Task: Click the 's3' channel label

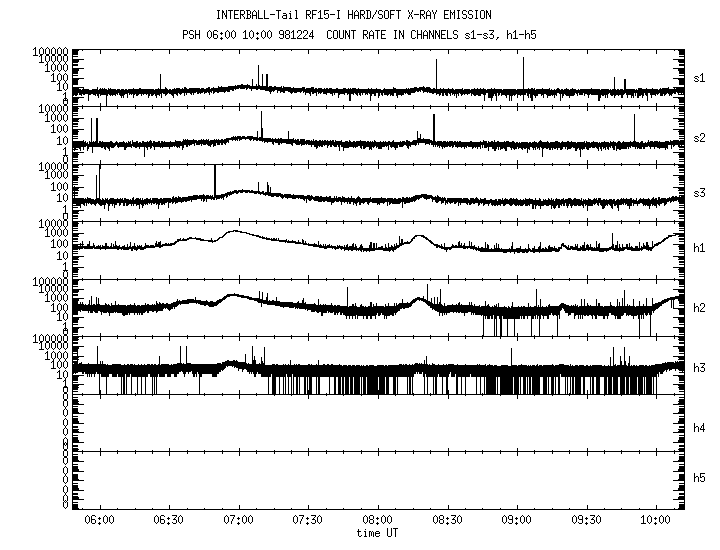Action: click(x=699, y=193)
